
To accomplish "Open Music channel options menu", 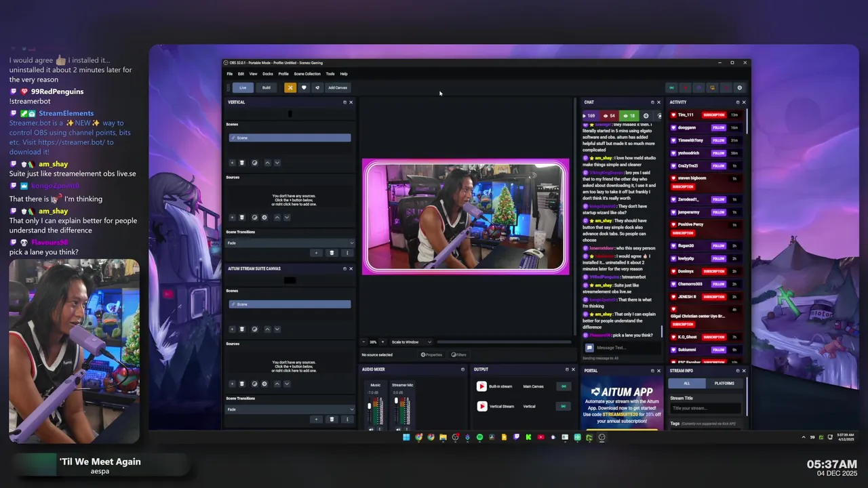I will coord(379,429).
